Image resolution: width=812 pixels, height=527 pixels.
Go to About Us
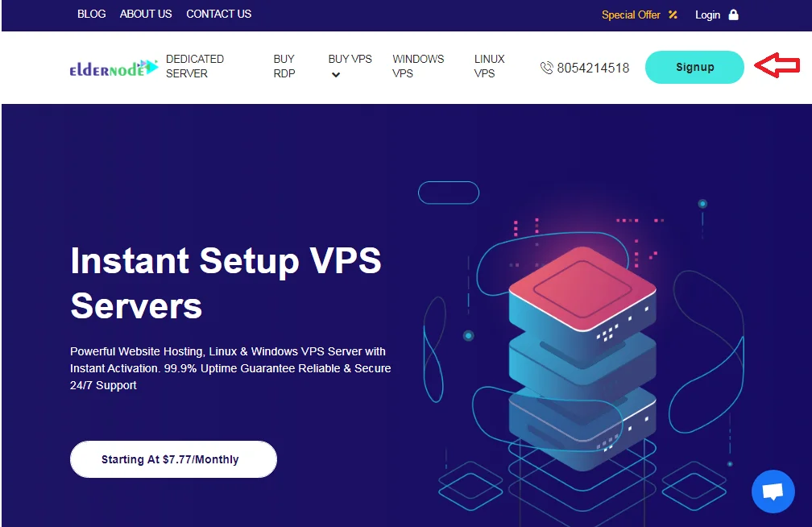pos(146,14)
